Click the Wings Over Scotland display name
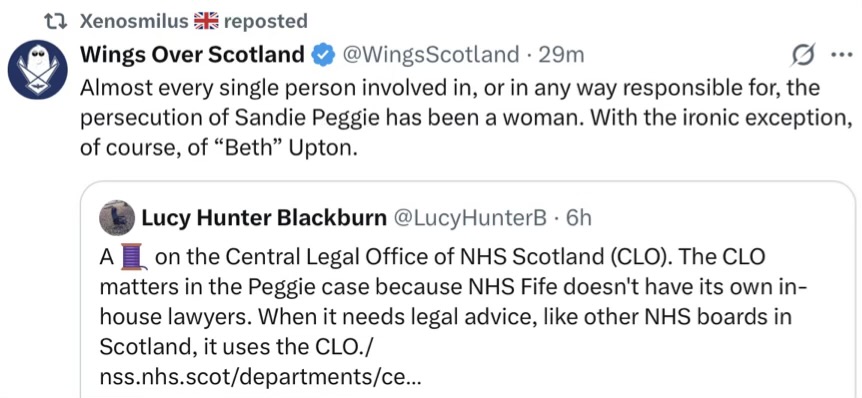The width and height of the screenshot is (862, 398). [192, 54]
